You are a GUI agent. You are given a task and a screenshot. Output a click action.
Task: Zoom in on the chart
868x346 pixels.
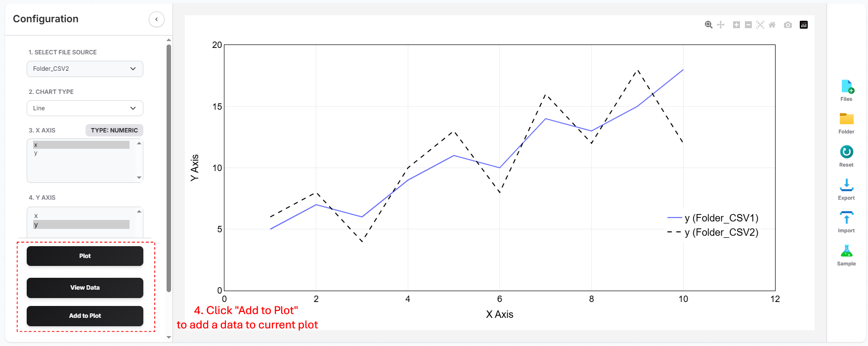tap(708, 25)
